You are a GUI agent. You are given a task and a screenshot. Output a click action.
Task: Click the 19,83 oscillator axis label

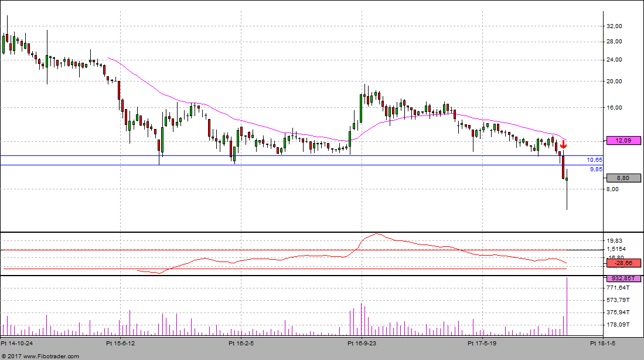615,241
